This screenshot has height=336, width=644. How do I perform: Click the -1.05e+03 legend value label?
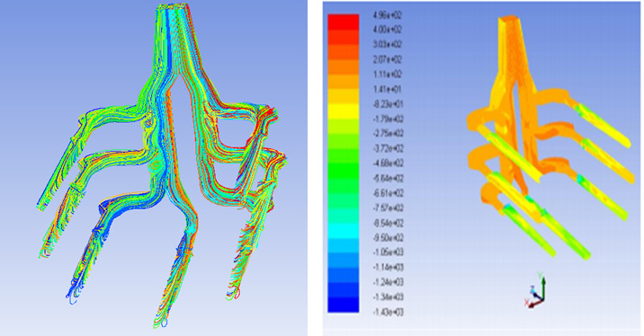tap(388, 252)
